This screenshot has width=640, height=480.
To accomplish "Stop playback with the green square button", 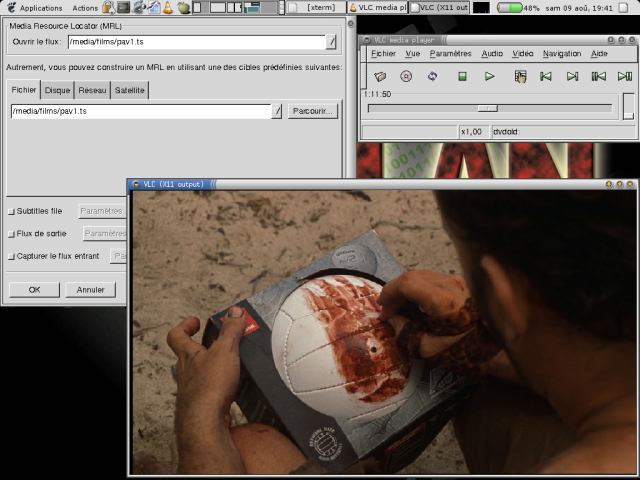I will 462,76.
